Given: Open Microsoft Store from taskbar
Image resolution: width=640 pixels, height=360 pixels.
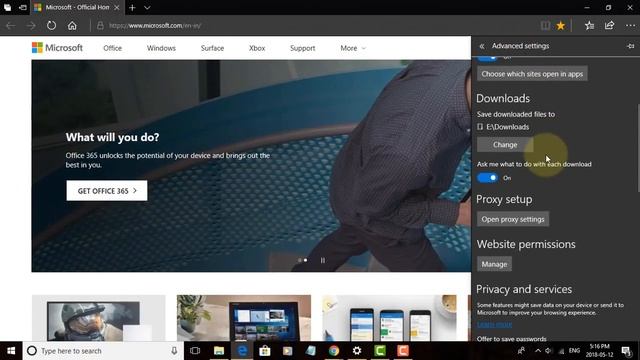Looking at the screenshot, I should coord(264,351).
